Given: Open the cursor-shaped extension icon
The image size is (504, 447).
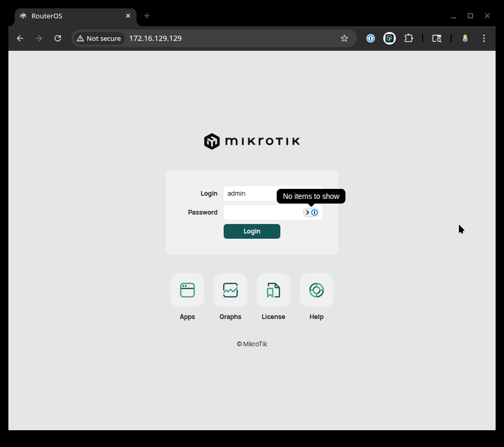Looking at the screenshot, I should 389,38.
